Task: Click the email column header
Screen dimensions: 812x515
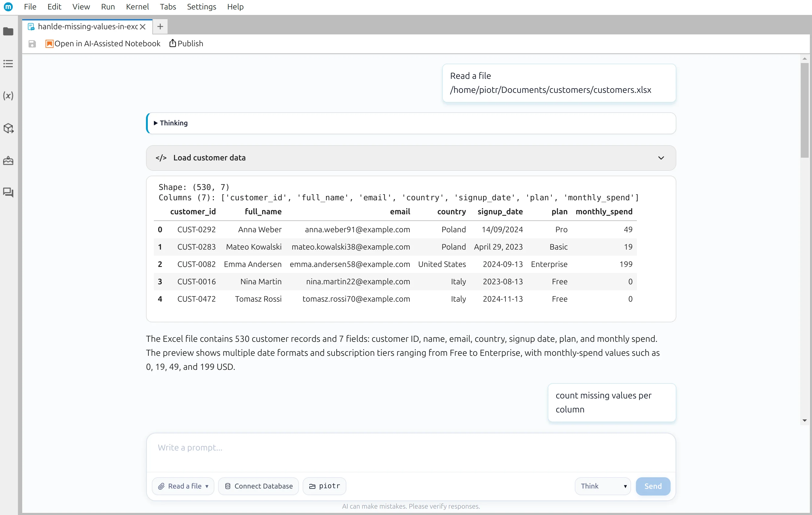Action: [x=400, y=212]
